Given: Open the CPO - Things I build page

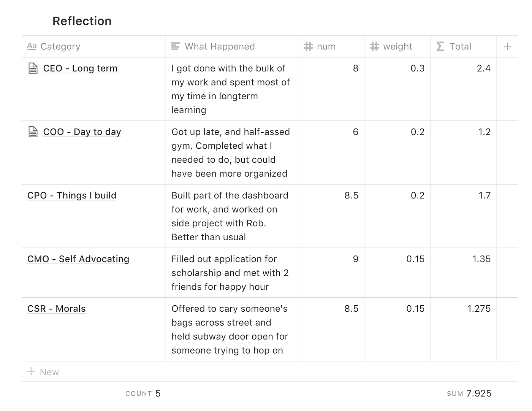Looking at the screenshot, I should (x=71, y=195).
